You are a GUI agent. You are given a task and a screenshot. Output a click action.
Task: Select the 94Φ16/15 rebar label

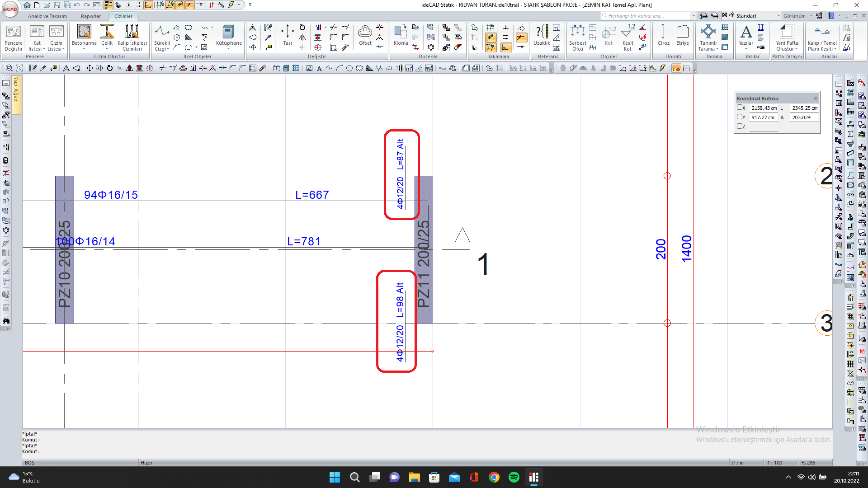tap(111, 195)
